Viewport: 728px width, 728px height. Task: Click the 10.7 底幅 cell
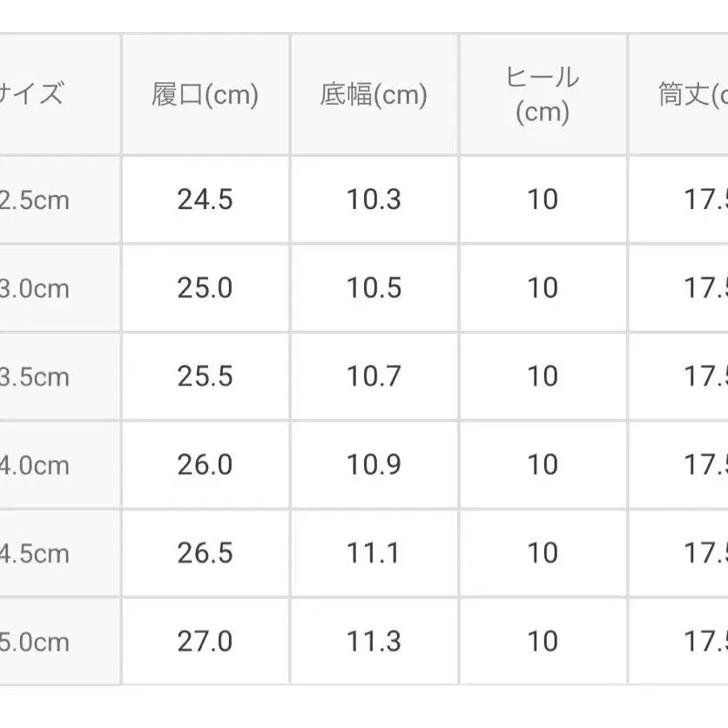(374, 376)
